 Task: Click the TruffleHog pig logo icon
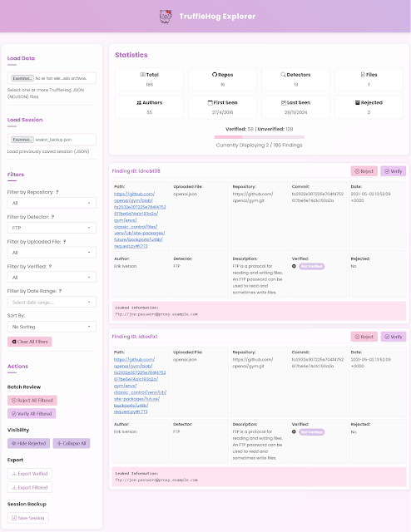166,17
